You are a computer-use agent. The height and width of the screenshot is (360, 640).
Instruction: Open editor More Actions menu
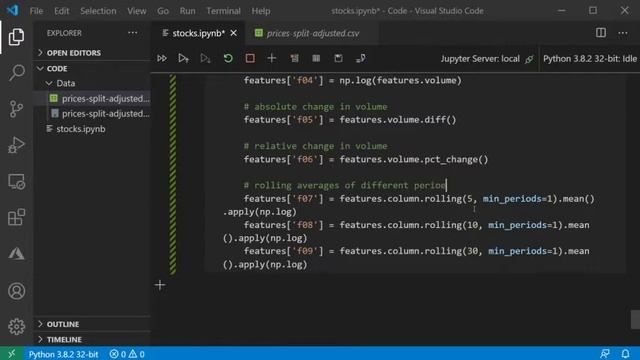coord(623,33)
